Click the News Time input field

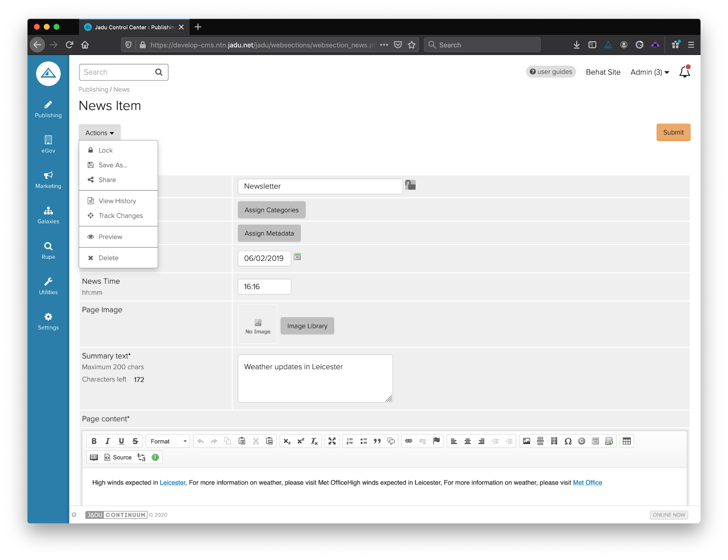pyautogui.click(x=264, y=287)
